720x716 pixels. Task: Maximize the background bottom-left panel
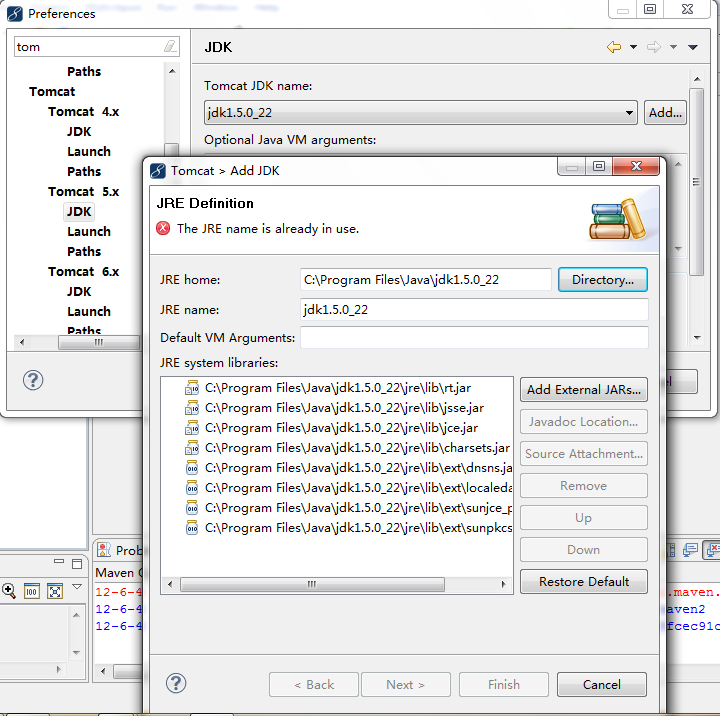(x=77, y=564)
